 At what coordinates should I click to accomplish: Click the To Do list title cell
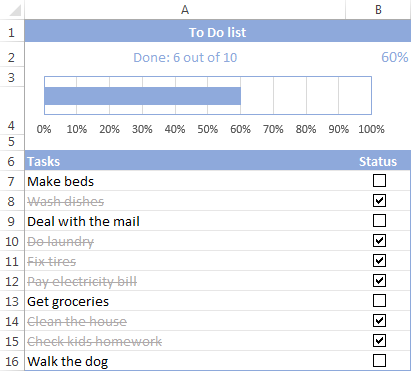coord(218,32)
